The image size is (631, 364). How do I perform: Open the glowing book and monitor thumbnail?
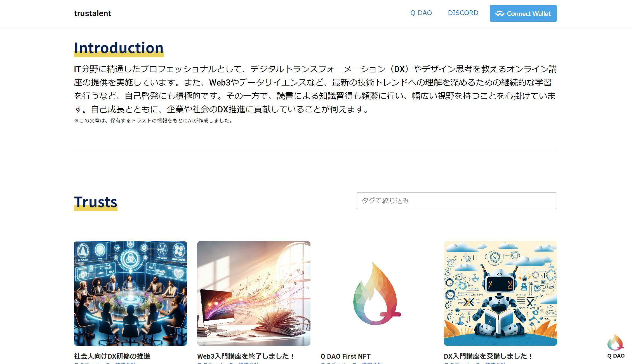254,293
